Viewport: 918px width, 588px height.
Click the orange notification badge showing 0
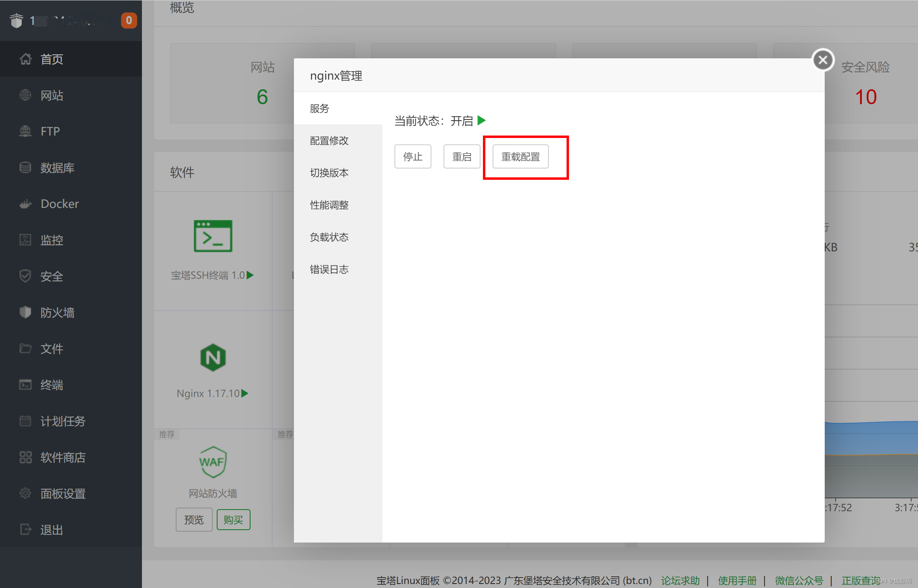(129, 20)
